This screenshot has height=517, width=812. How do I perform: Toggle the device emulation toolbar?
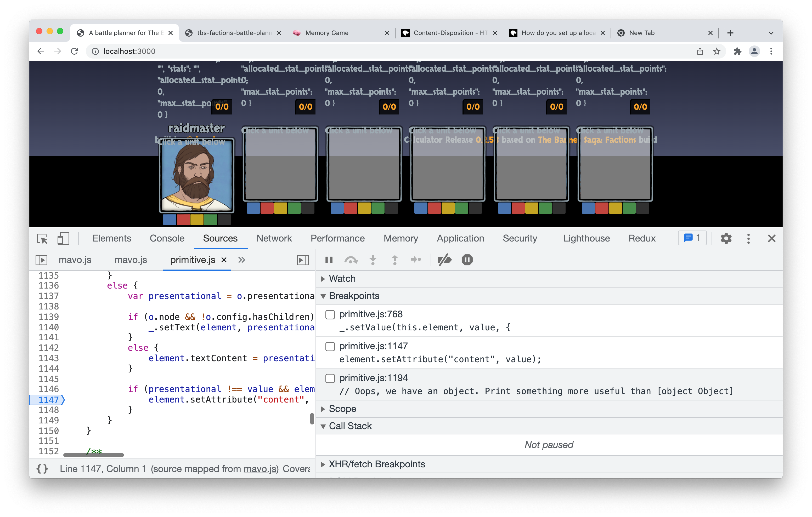[x=63, y=238]
